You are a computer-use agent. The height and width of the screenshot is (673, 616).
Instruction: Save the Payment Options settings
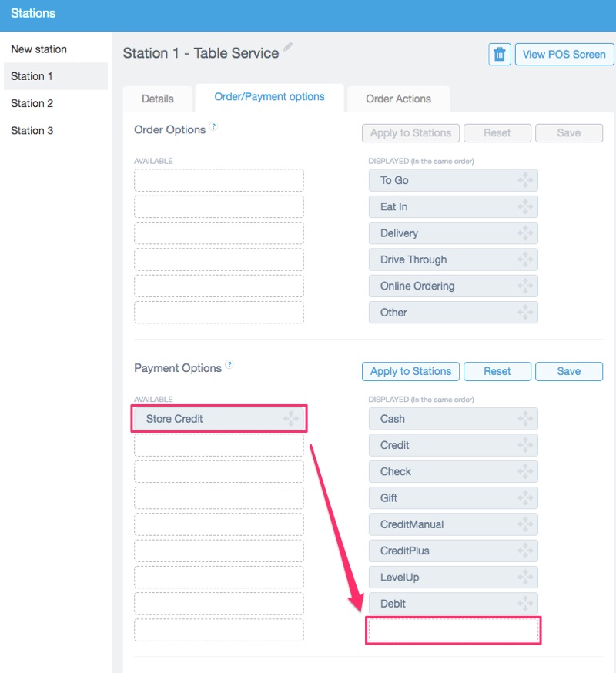tap(569, 371)
